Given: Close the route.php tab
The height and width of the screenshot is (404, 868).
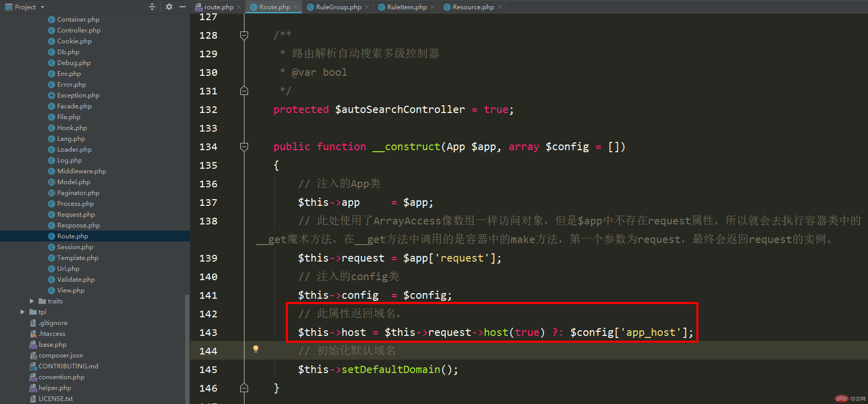Looking at the screenshot, I should [239, 7].
